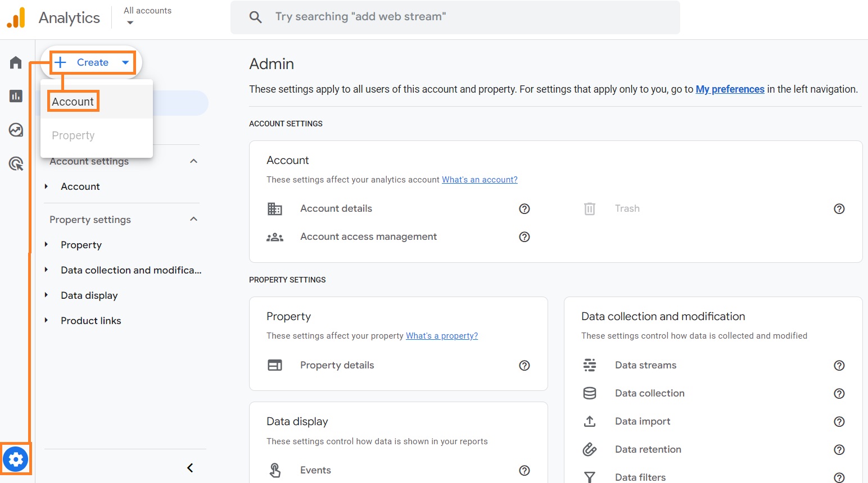Click the Trash bin icon
The height and width of the screenshot is (483, 868).
[x=589, y=209]
